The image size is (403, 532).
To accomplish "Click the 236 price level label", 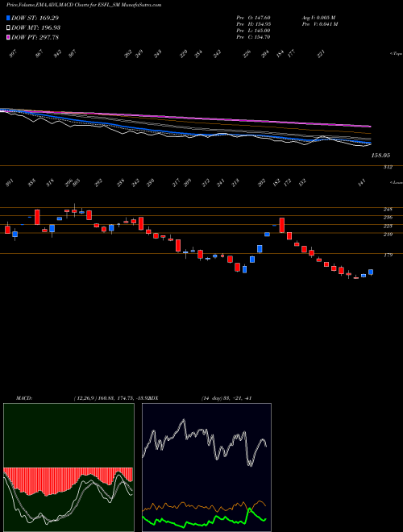I will 388,217.
